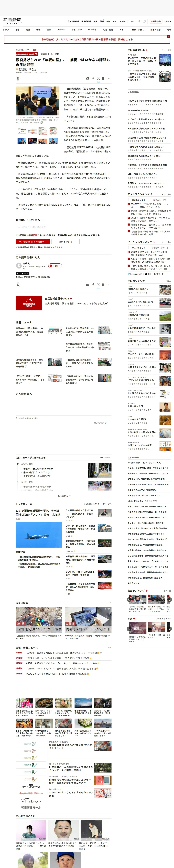Click ログイン in the page header
Screen dimensions: 174x868
(x=167, y=21)
